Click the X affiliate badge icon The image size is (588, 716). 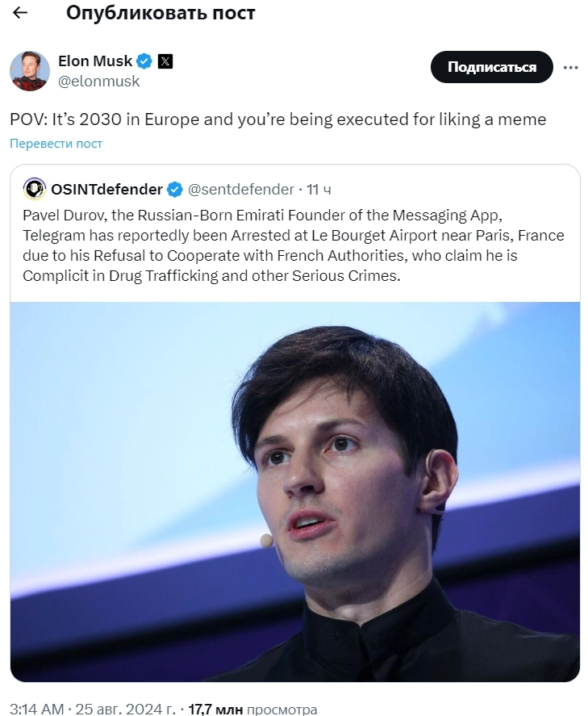pos(165,61)
